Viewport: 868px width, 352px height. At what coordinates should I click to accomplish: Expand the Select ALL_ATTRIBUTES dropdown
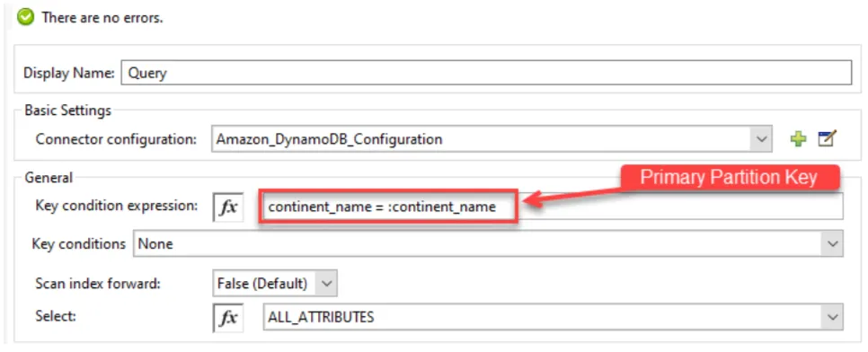tap(832, 317)
